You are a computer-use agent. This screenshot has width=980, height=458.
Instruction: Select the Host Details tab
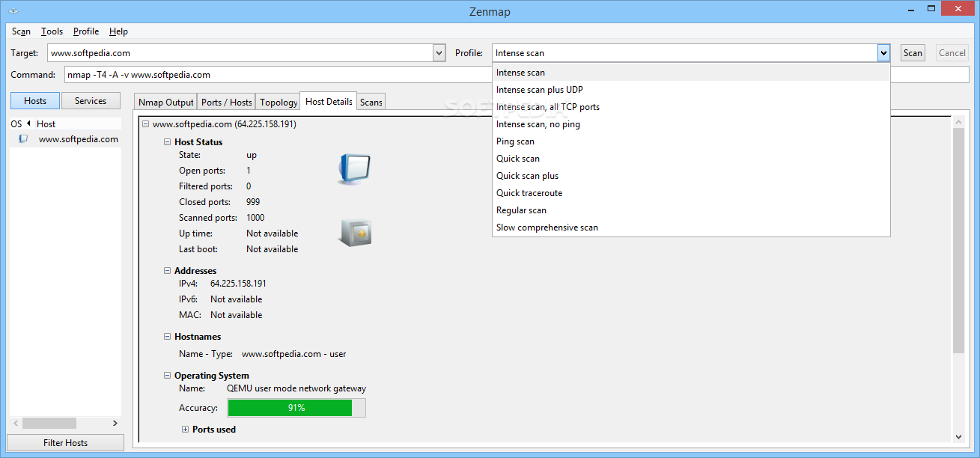(329, 102)
